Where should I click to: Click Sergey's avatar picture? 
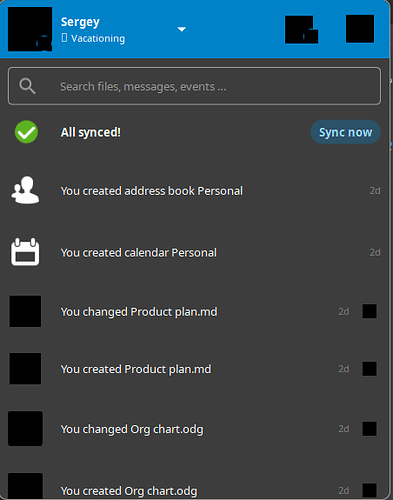(x=30, y=29)
